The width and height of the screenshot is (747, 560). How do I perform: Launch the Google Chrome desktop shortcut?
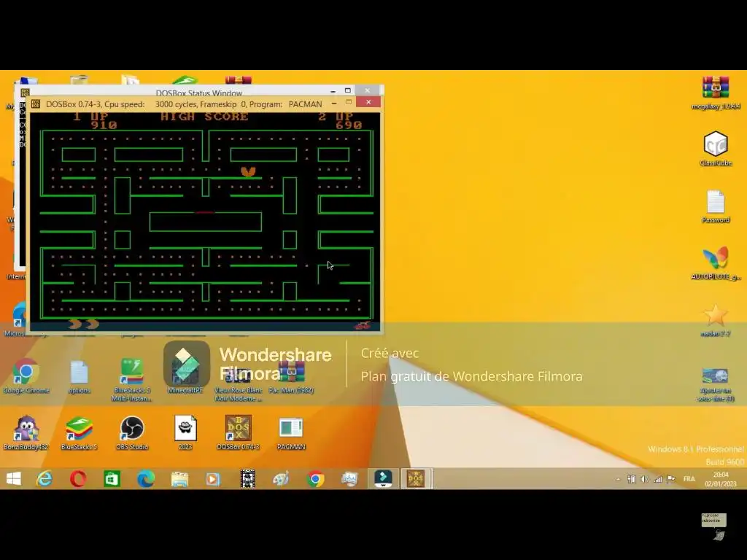tap(26, 376)
